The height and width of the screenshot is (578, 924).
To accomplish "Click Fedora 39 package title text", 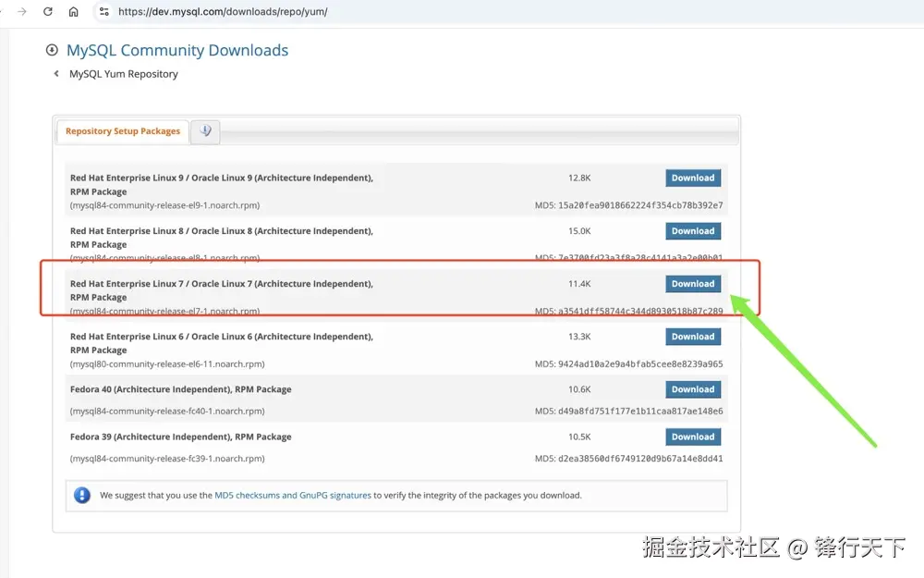I will (181, 437).
